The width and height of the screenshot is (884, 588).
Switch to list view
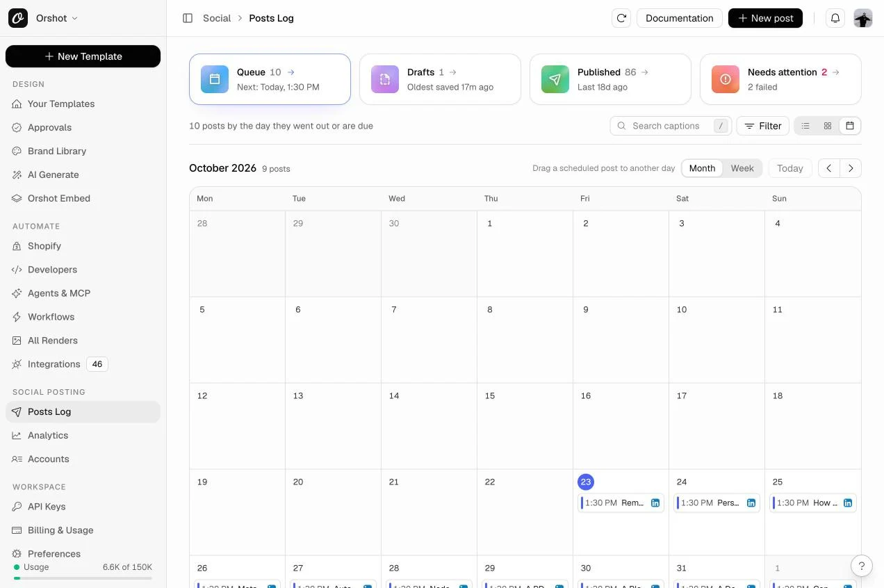coord(805,126)
